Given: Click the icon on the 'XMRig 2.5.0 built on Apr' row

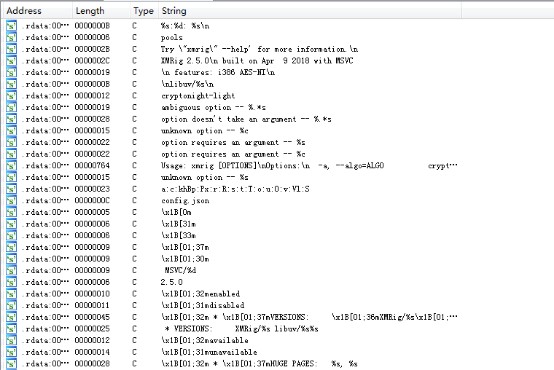Looking at the screenshot, I should click(x=11, y=61).
